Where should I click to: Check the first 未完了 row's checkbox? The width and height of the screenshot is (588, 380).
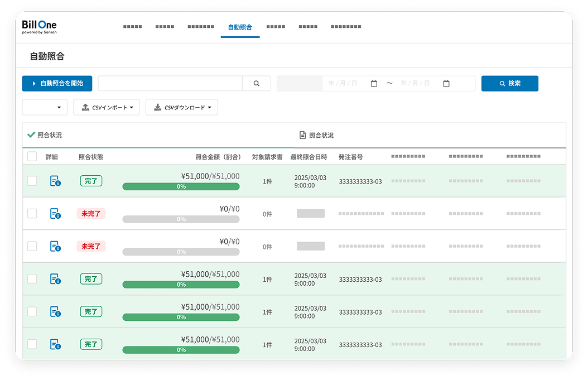(32, 213)
